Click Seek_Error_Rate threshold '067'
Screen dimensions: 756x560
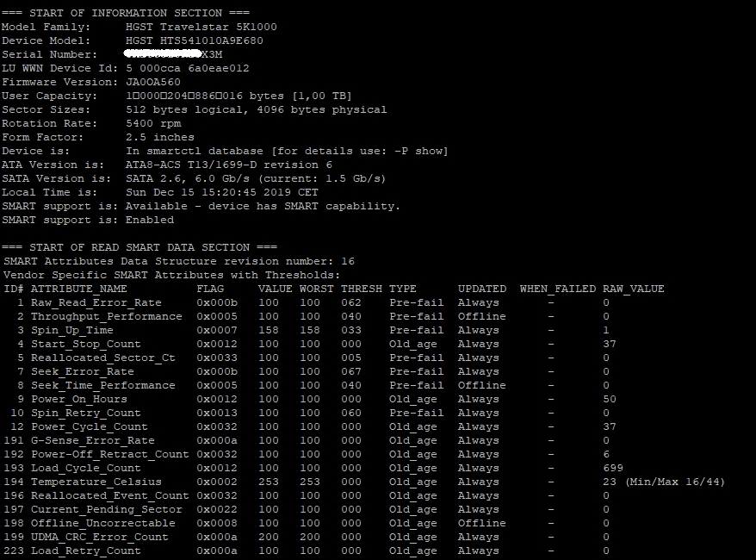[x=351, y=372]
